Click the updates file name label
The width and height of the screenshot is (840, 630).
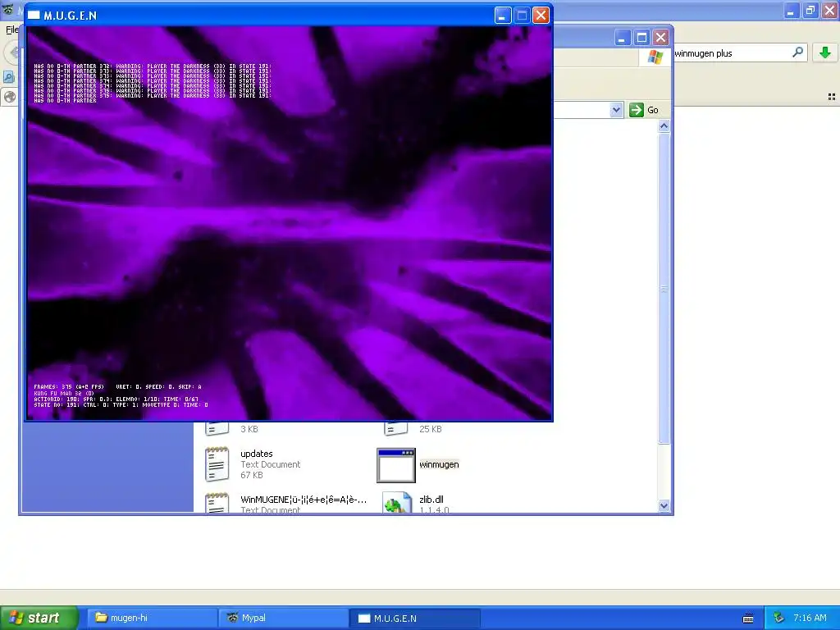pyautogui.click(x=257, y=454)
